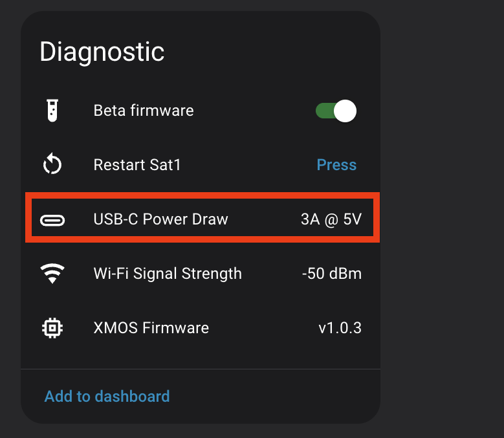Open the XMOS Firmware entity label

tap(151, 328)
